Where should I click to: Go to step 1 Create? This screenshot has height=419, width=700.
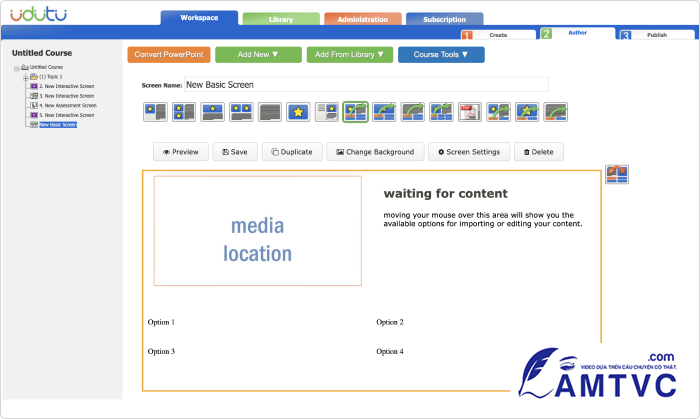[498, 35]
